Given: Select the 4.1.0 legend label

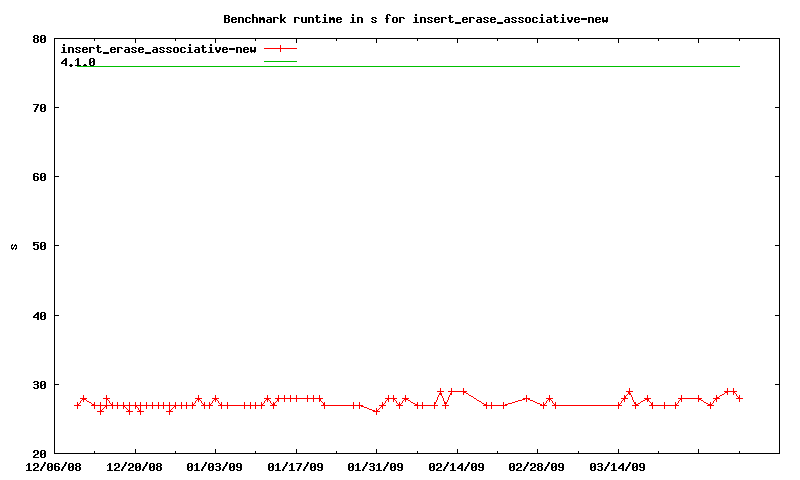Looking at the screenshot, I should (x=78, y=62).
